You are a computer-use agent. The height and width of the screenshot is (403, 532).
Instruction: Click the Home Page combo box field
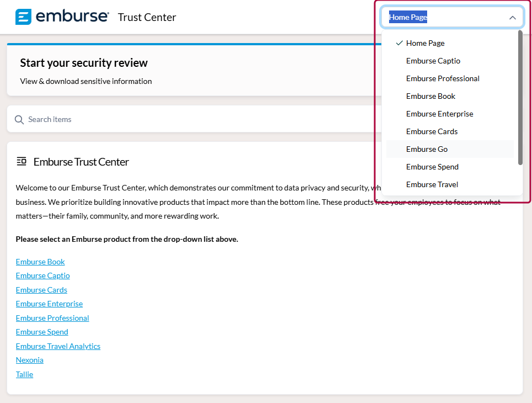point(452,17)
